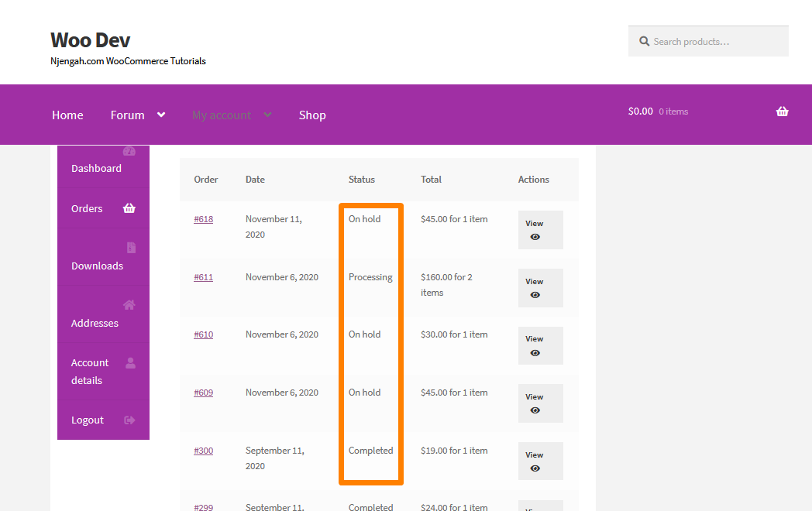Click the eye icon for order #611
Image resolution: width=812 pixels, height=511 pixels.
[535, 295]
